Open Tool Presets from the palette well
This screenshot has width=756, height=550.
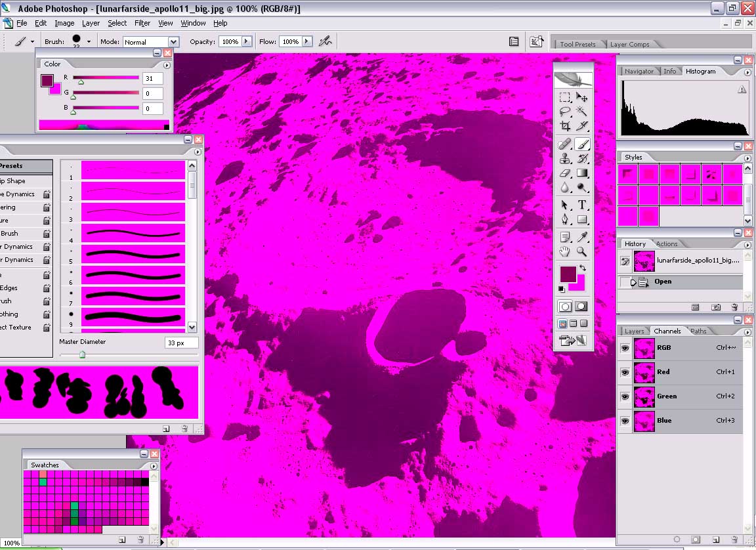point(578,44)
